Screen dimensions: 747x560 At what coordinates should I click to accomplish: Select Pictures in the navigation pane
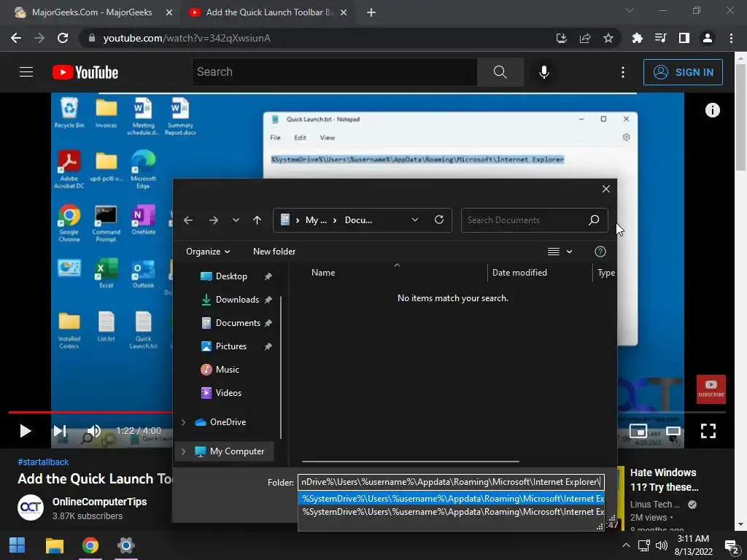(x=231, y=346)
